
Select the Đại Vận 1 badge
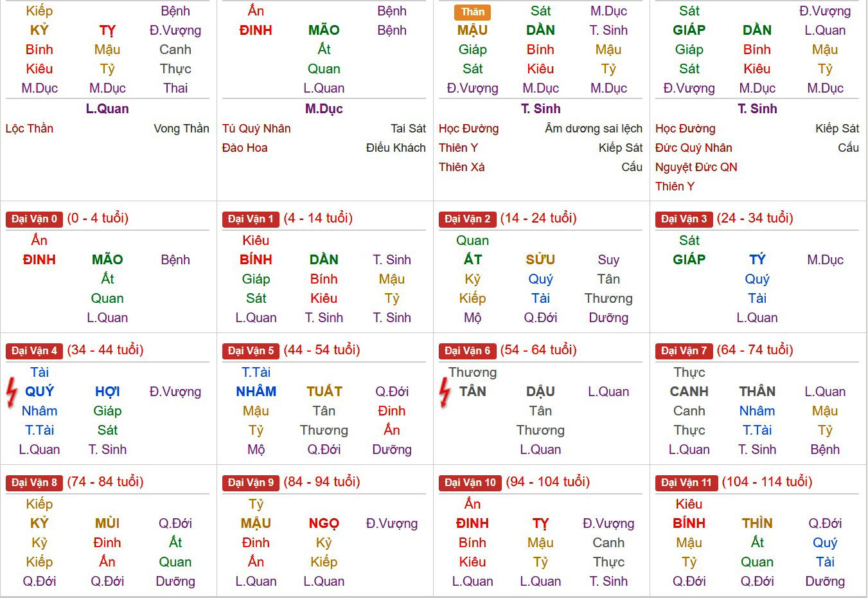coord(251,219)
